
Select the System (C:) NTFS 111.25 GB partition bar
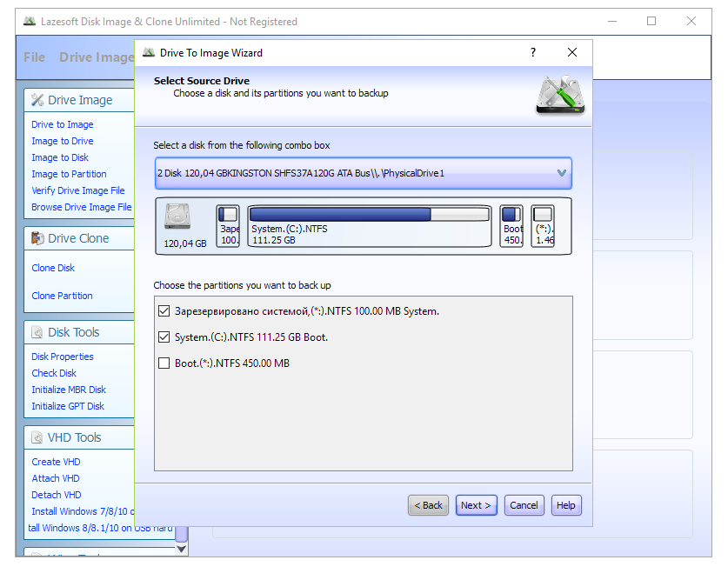tap(369, 226)
